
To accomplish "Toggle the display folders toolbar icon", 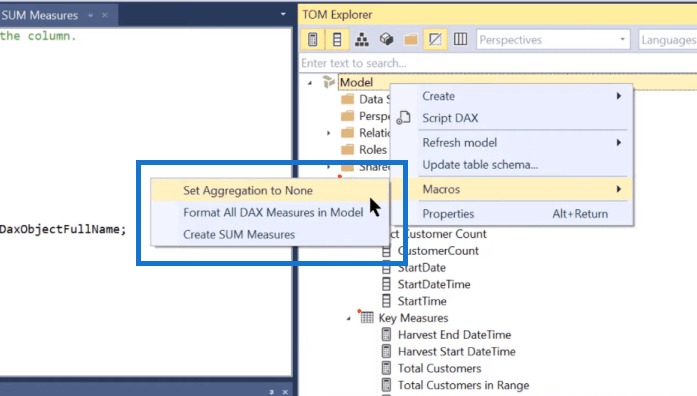I will [411, 40].
